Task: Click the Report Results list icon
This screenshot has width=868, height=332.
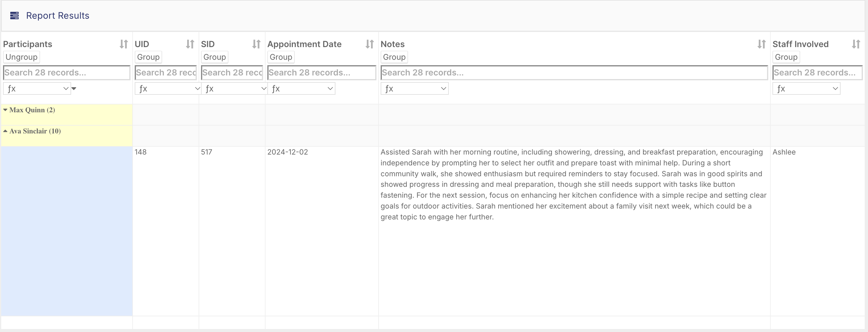Action: click(x=14, y=15)
